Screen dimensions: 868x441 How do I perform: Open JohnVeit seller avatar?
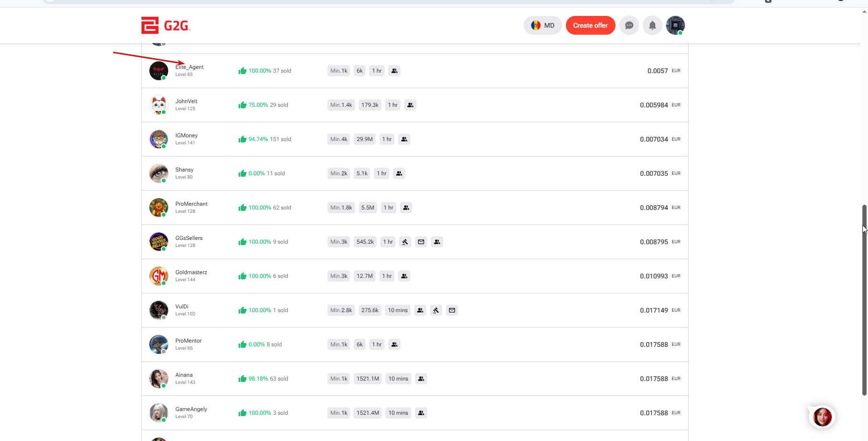159,105
